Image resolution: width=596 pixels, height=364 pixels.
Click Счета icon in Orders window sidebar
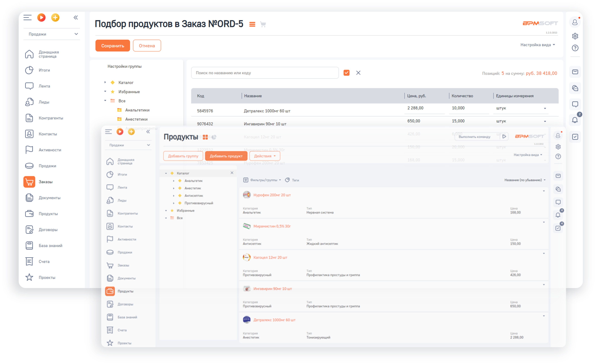point(29,262)
